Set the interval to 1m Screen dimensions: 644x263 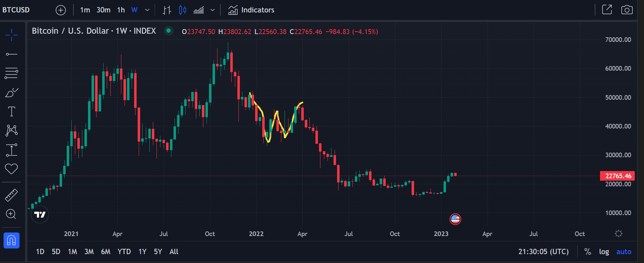click(85, 10)
